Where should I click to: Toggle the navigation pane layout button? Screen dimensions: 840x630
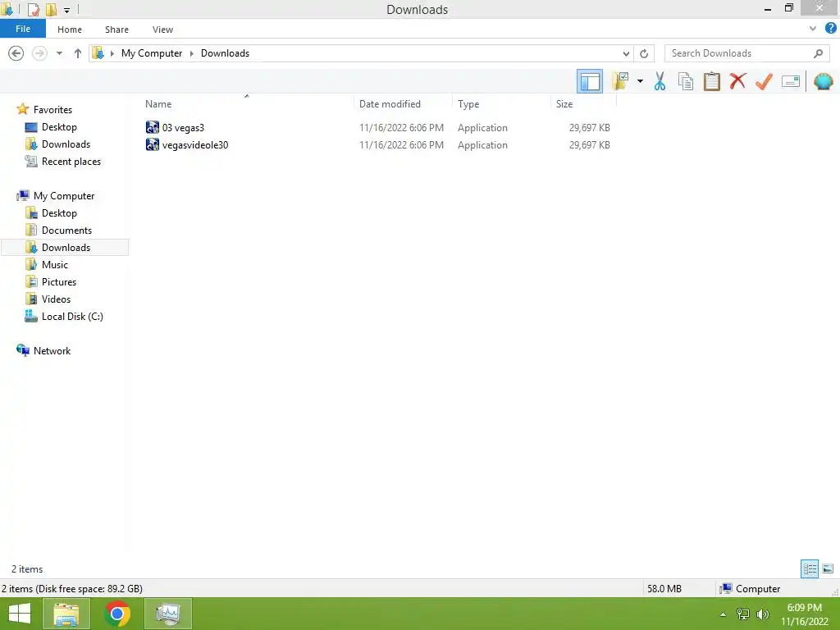point(589,81)
